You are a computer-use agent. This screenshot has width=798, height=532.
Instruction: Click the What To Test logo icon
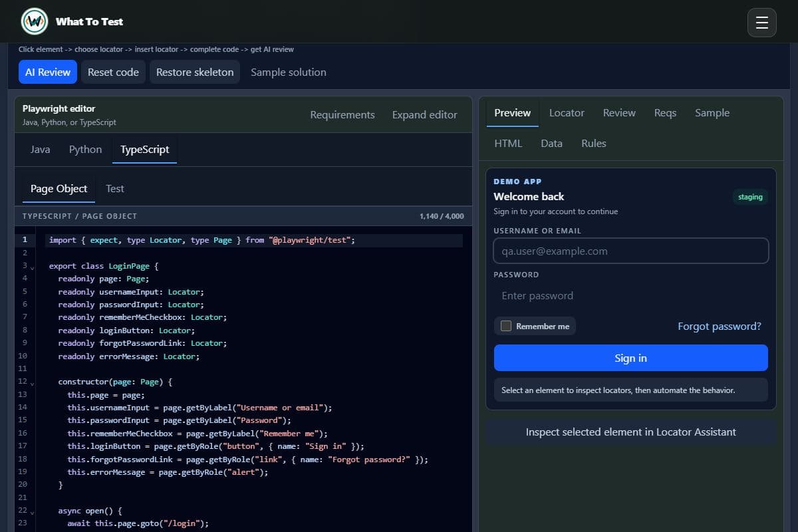pyautogui.click(x=35, y=21)
